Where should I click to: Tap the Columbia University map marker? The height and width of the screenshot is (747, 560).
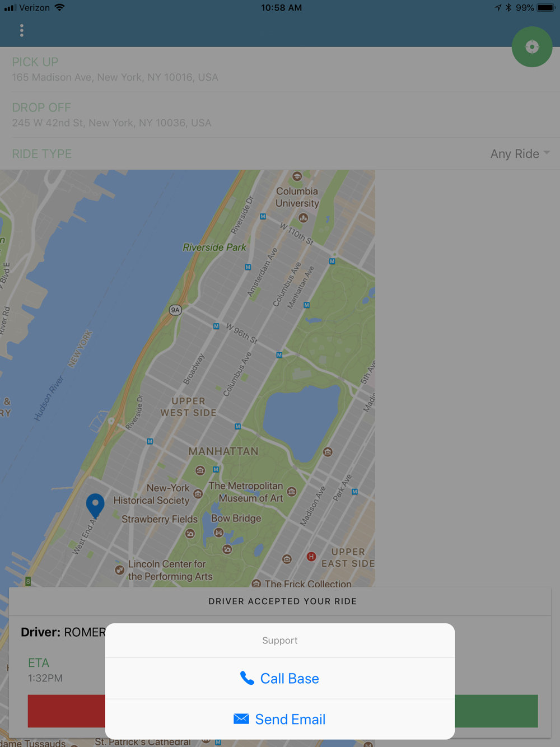(x=297, y=176)
